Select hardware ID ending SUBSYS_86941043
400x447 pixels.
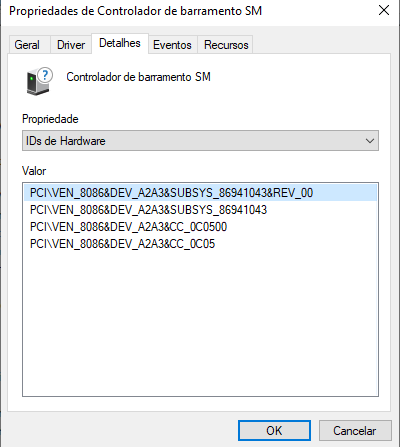click(x=200, y=210)
